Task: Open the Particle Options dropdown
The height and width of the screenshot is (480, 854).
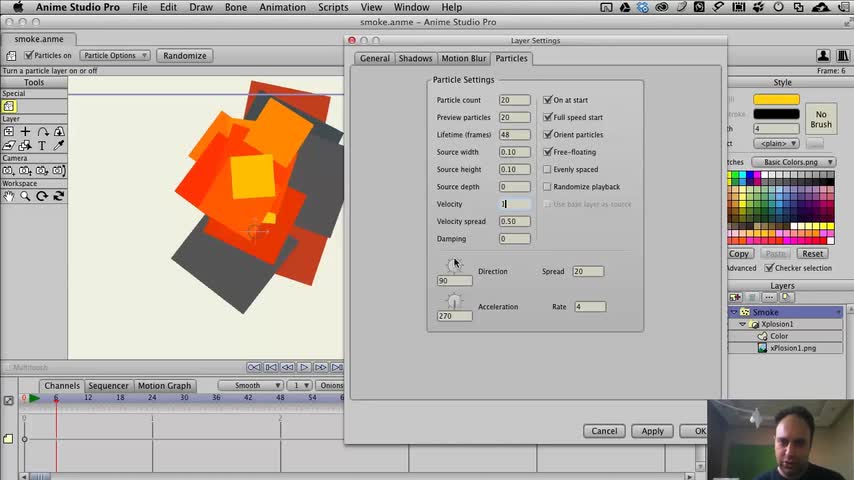Action: pyautogui.click(x=114, y=56)
